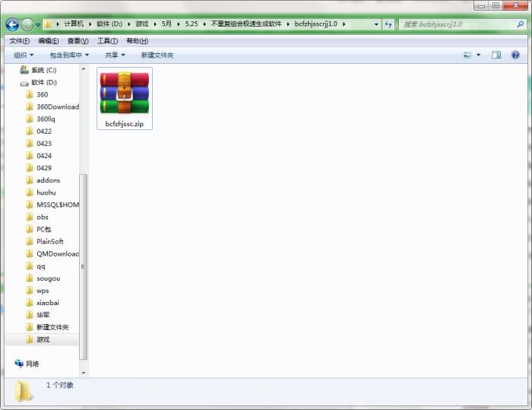Open the 包含到库中 dropdown
This screenshot has height=410, width=532.
pos(69,55)
